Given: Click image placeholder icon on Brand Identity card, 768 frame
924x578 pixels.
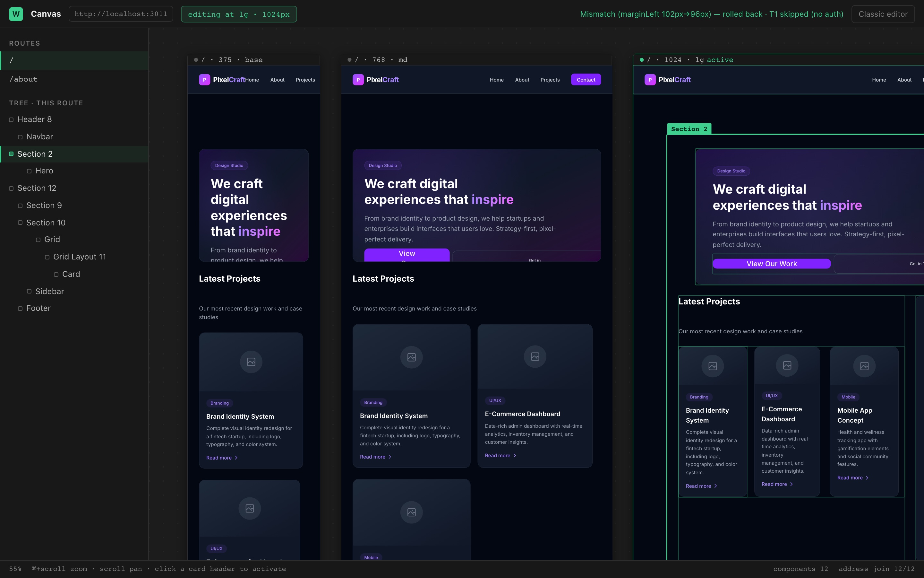Looking at the screenshot, I should [412, 357].
